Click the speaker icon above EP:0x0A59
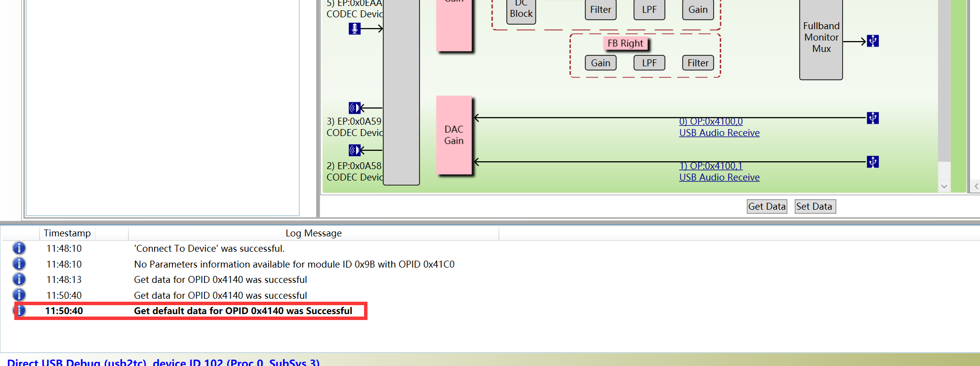This screenshot has width=980, height=366. (355, 108)
